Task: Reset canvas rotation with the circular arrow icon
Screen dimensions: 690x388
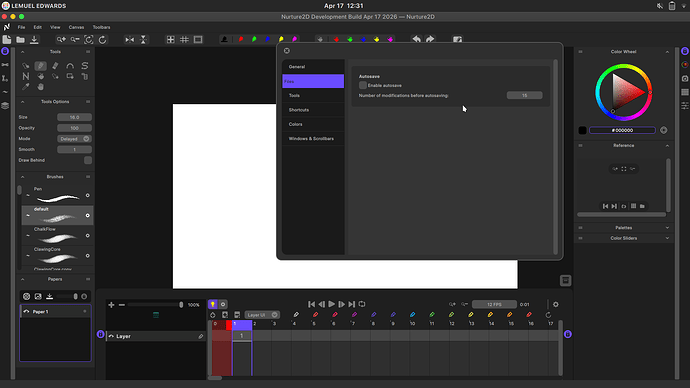Action: (x=103, y=40)
